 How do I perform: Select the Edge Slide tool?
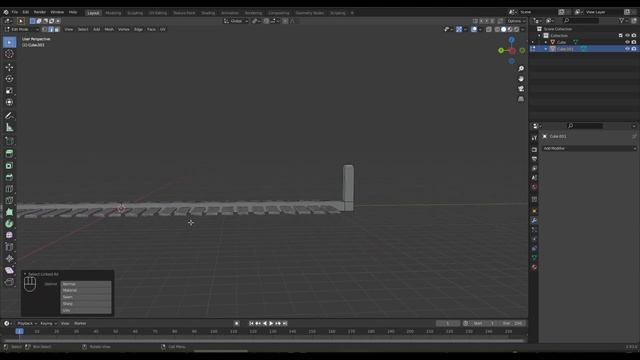coord(9,247)
